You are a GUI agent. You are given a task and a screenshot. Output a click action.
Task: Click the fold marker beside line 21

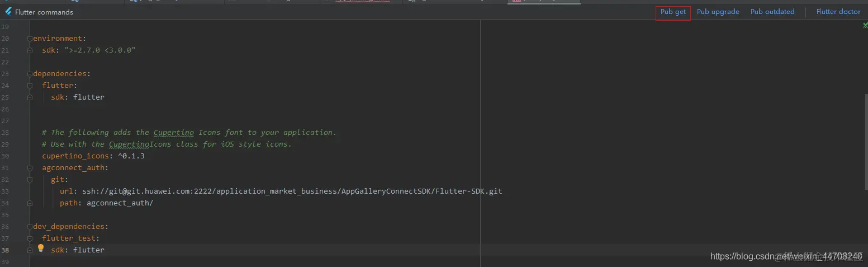click(30, 50)
